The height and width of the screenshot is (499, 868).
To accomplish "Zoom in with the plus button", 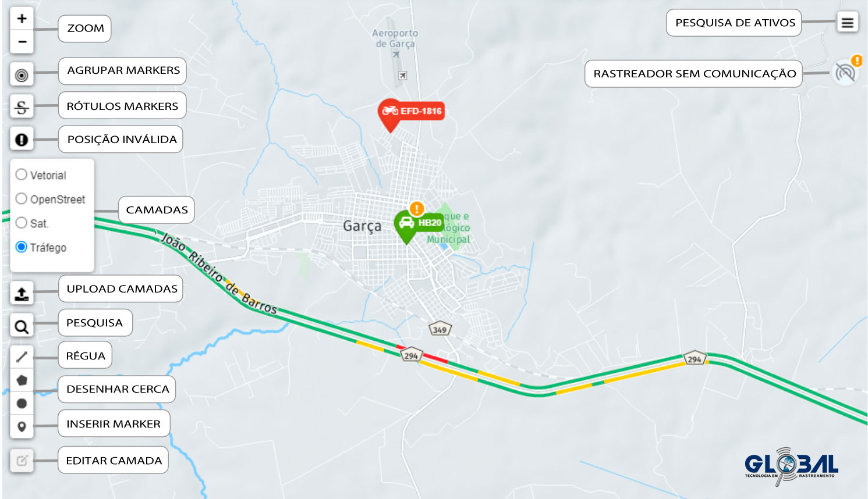I will click(22, 19).
